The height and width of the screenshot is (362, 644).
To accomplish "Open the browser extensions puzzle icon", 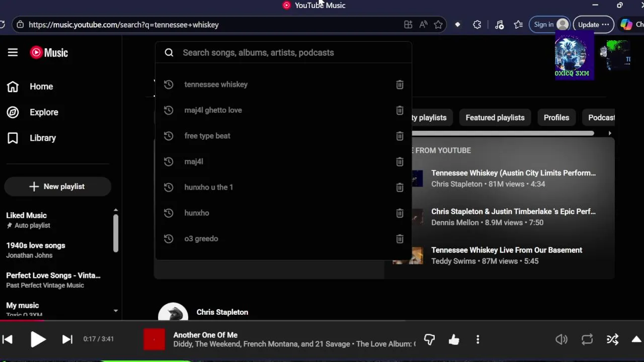I will pos(477,25).
